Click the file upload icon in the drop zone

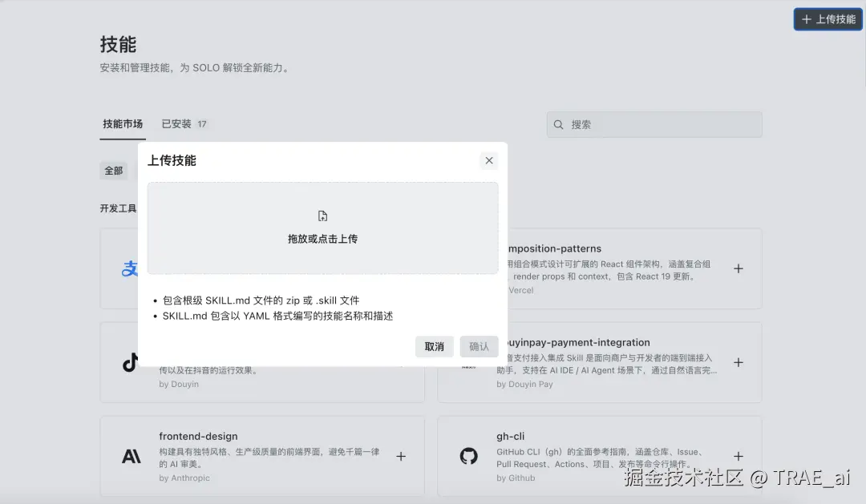click(322, 216)
